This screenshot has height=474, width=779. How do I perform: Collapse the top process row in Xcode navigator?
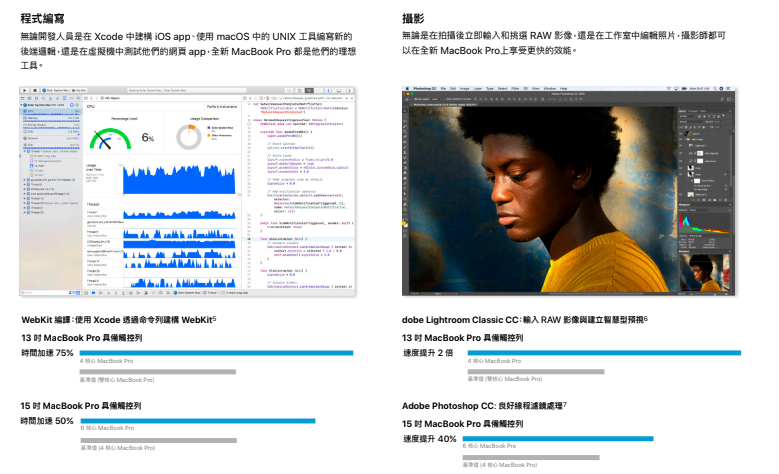(x=21, y=105)
